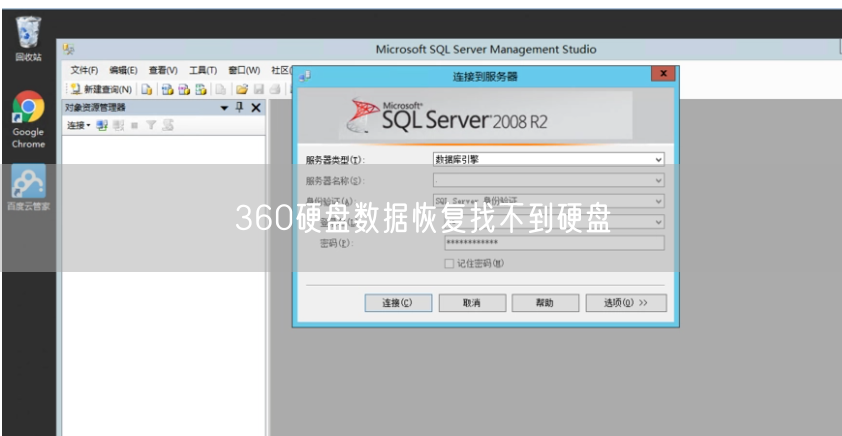Click the connect Object Explorer icon
This screenshot has width=842, height=436.
[x=102, y=125]
